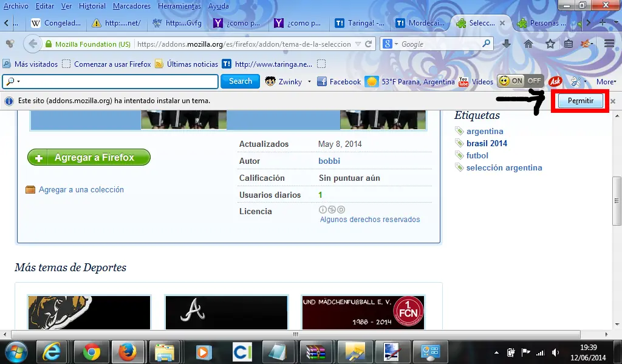The width and height of the screenshot is (622, 364).
Task: Open Comenzar a usar Firefox bookmark
Action: (x=107, y=64)
